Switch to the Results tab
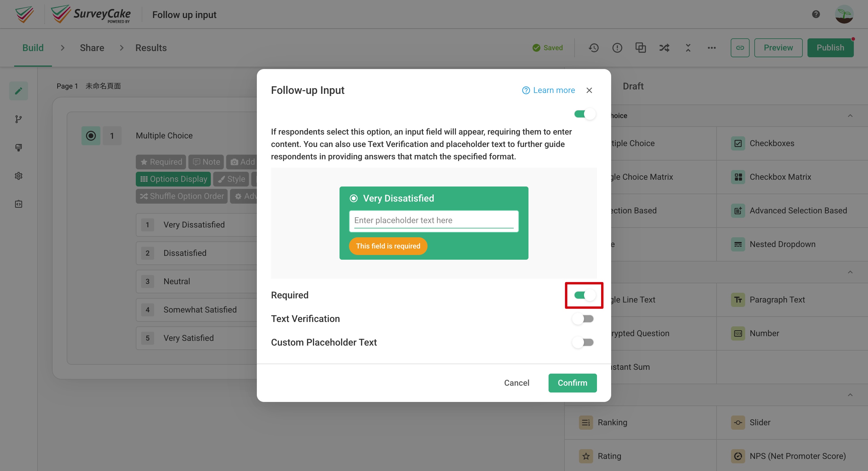868x471 pixels. [151, 48]
